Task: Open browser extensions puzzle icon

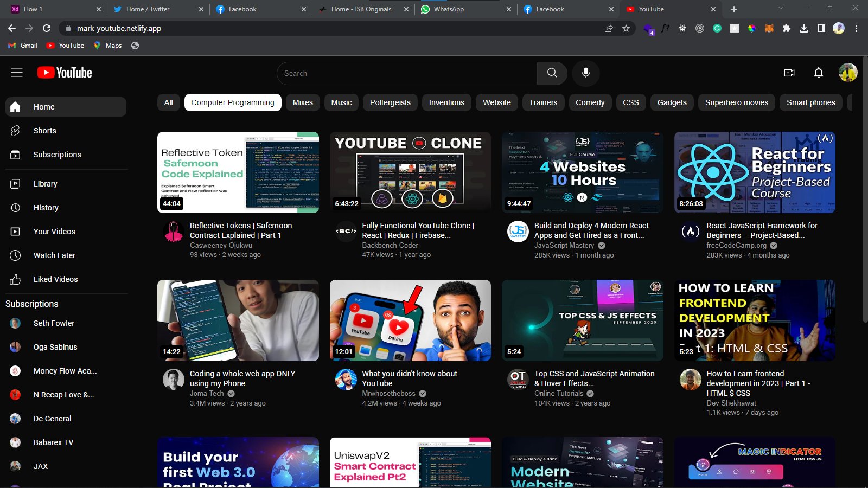Action: [787, 28]
